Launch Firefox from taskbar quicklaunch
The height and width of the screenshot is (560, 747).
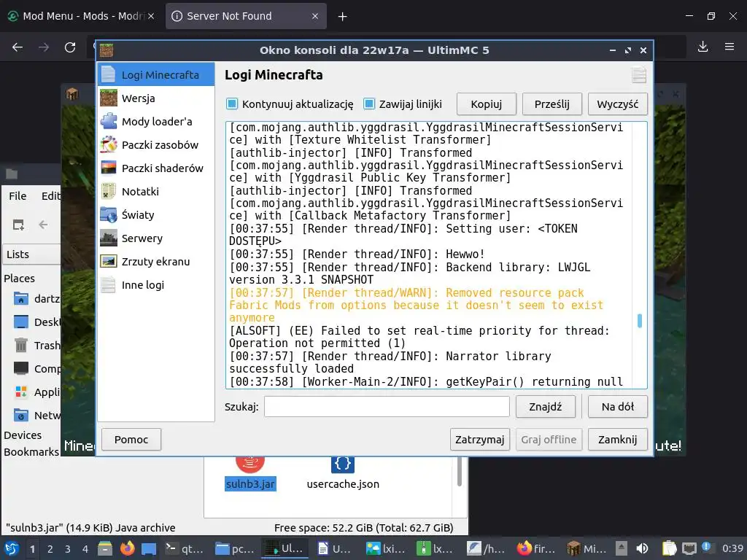[127, 548]
